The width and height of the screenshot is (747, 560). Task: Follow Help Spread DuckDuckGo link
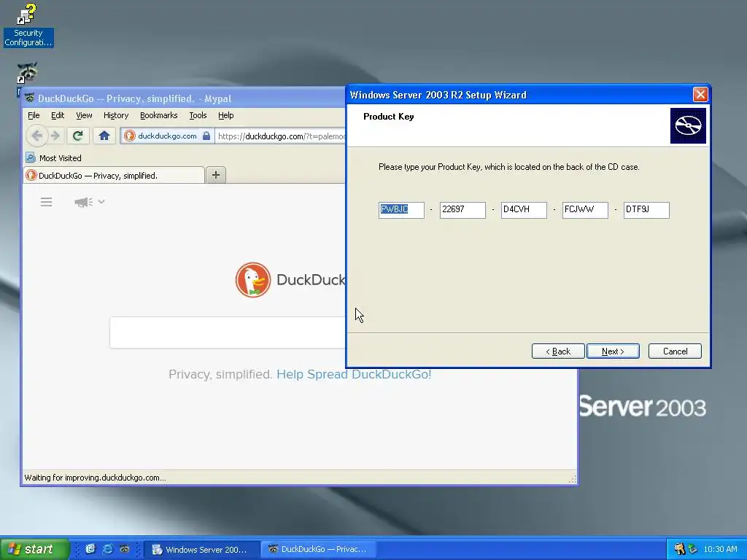click(354, 374)
